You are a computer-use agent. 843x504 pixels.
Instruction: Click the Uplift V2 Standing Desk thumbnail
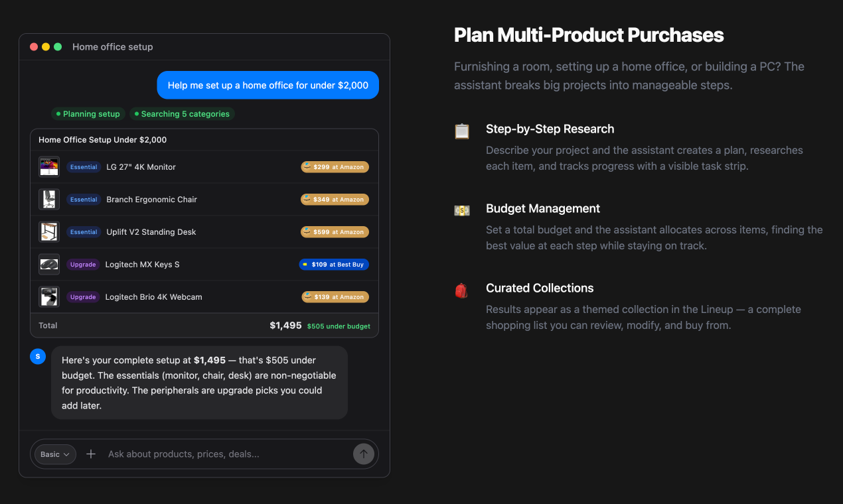[x=49, y=232]
